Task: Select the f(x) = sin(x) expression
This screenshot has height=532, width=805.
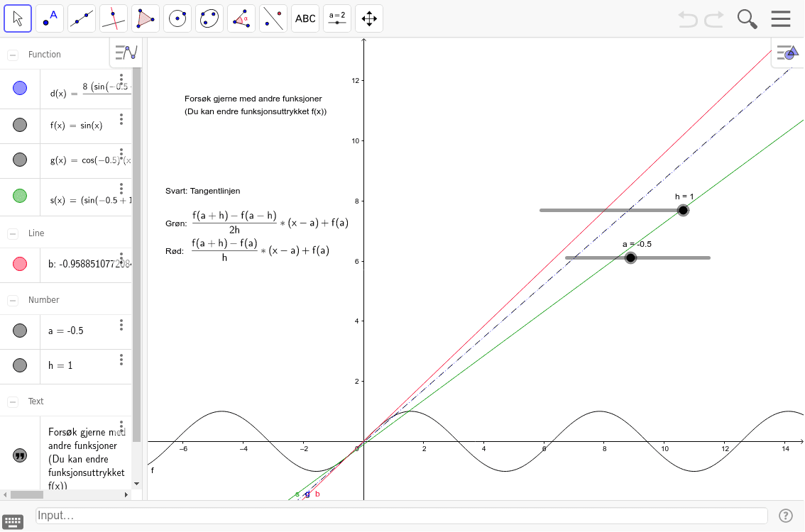Action: [76, 125]
